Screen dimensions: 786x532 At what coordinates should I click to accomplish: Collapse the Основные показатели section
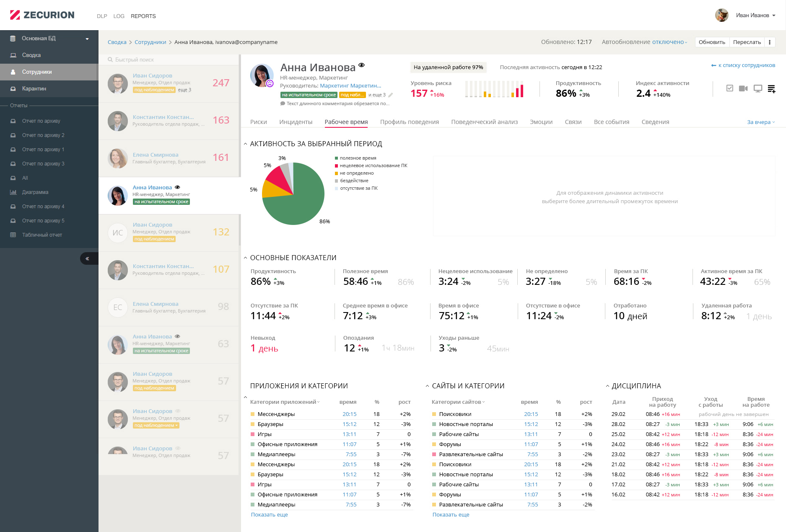(246, 258)
